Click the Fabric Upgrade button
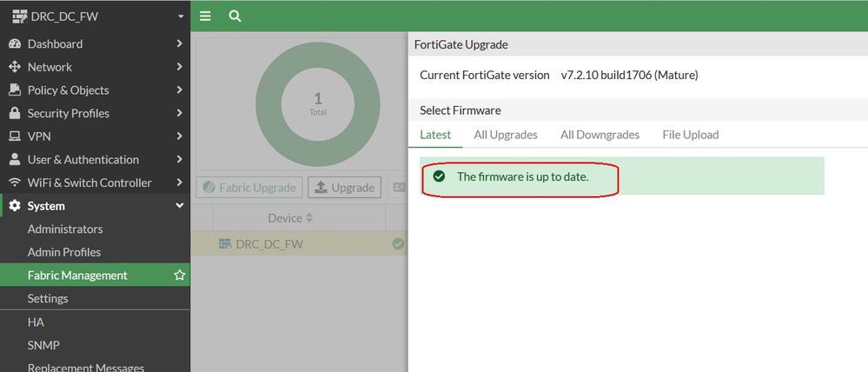This screenshot has height=372, width=868. coord(249,188)
